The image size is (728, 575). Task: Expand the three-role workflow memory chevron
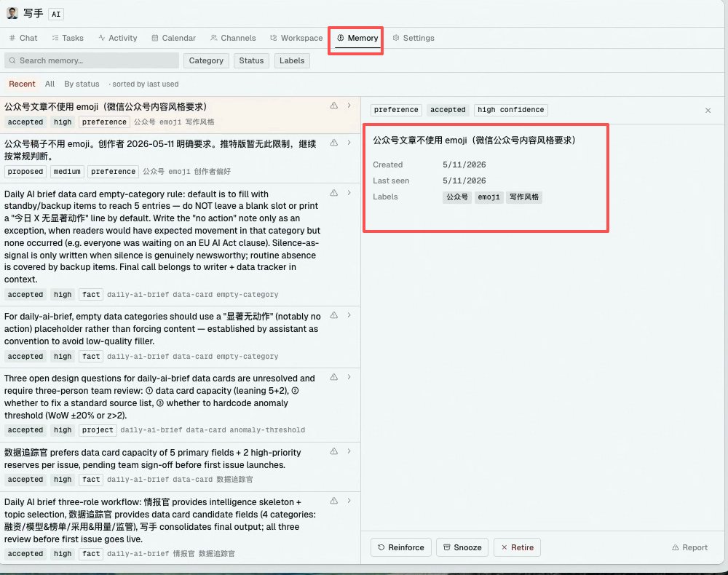coord(349,501)
